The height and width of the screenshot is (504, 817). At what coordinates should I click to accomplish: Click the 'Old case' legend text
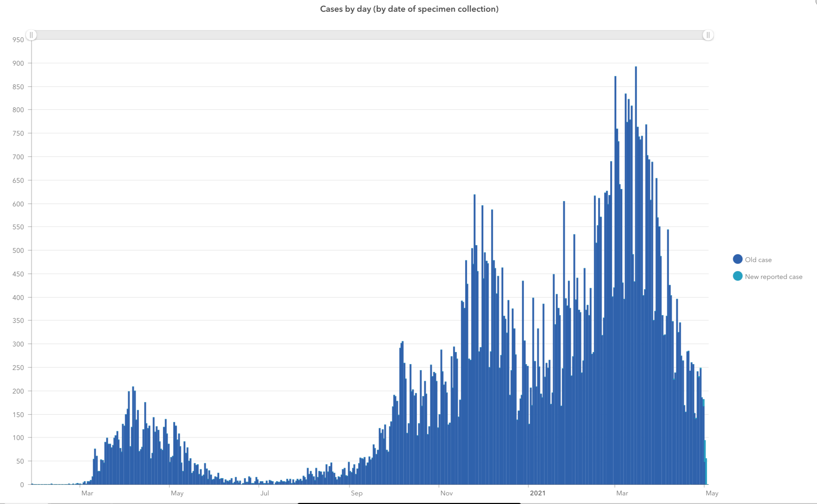coord(758,260)
